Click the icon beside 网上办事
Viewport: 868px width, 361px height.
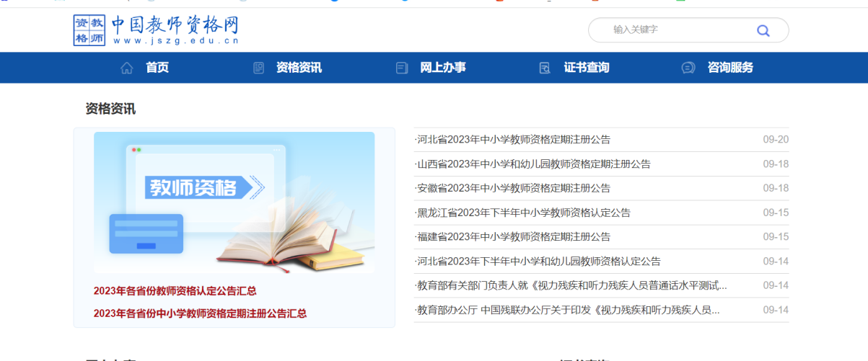coord(402,68)
